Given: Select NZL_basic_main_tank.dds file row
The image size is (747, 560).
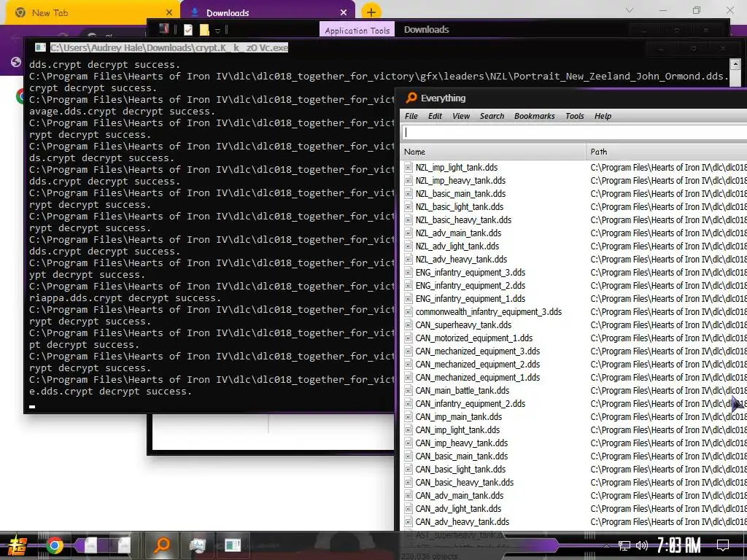Looking at the screenshot, I should coord(573,193).
